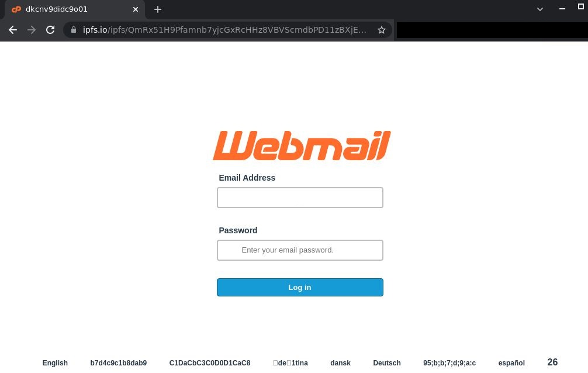Screen dimensions: 588x373
Task: Switch language to español
Action: (511, 363)
